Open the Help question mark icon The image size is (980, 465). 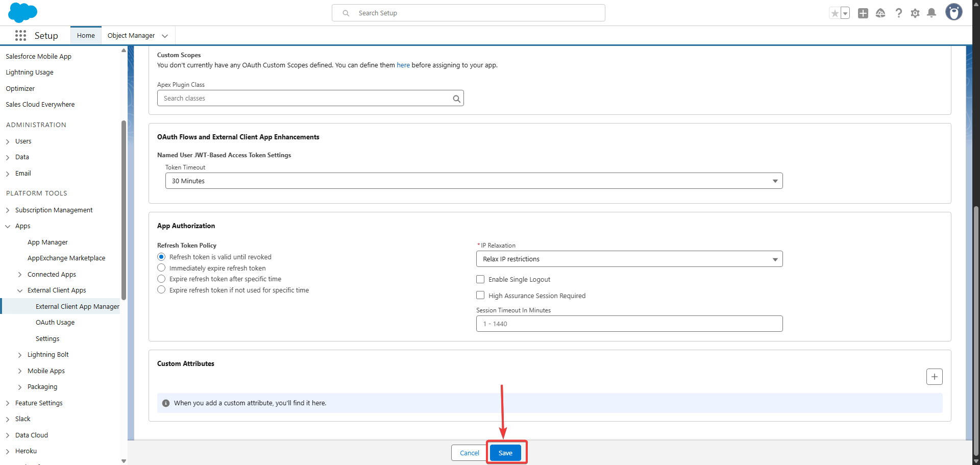pos(898,13)
